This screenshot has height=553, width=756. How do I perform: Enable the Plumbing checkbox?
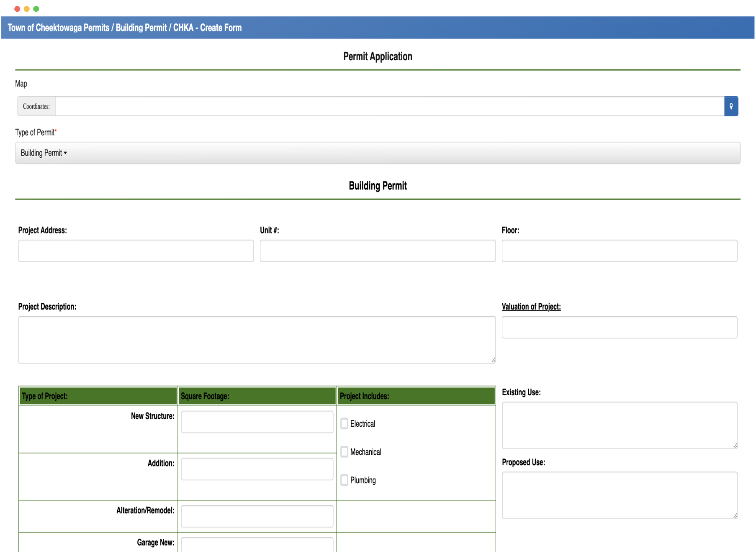(x=345, y=480)
